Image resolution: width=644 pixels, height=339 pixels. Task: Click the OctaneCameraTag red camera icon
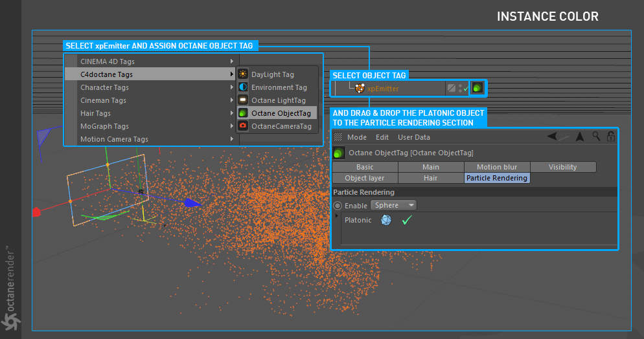click(243, 126)
